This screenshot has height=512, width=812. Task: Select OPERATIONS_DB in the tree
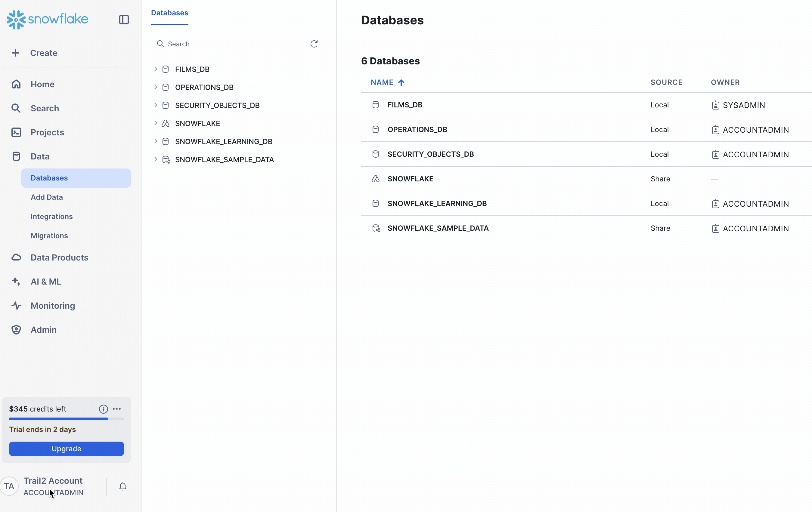[x=204, y=87]
